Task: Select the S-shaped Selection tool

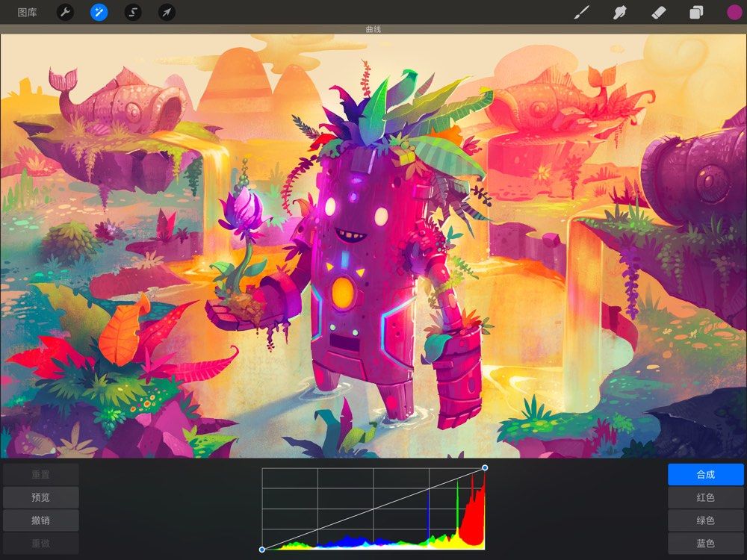Action: point(133,13)
